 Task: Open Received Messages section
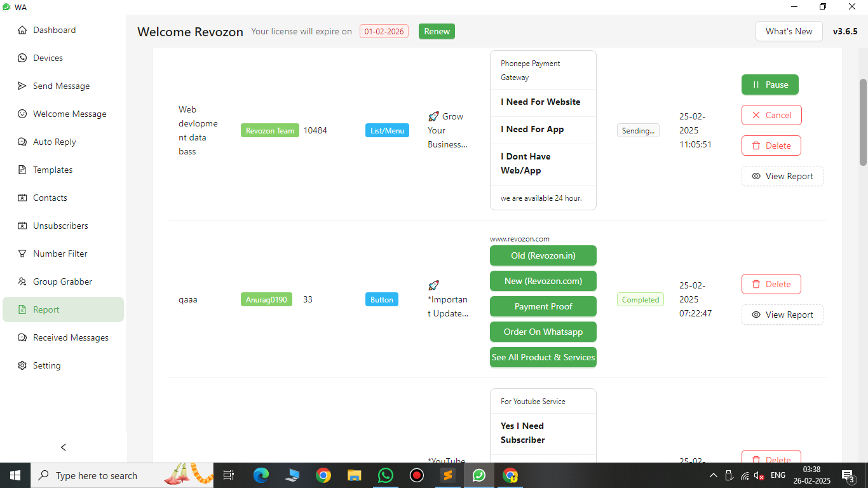coord(64,337)
